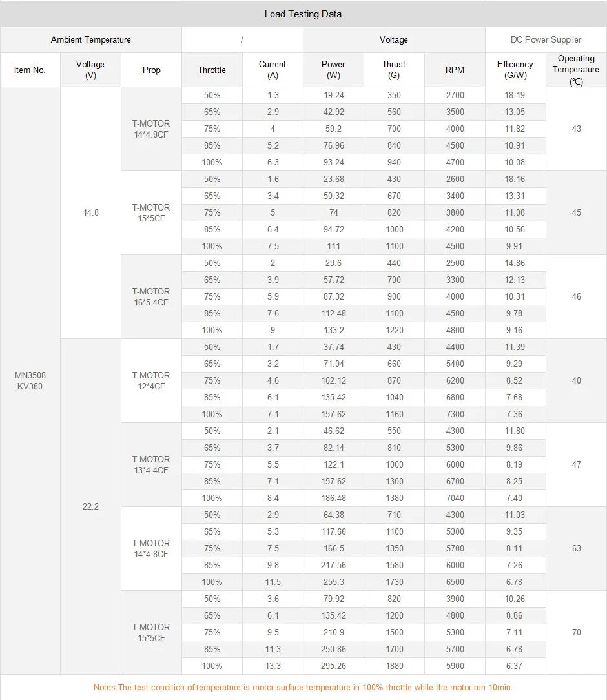Click the 295.26 power value cell
This screenshot has height=700, width=607.
point(333,666)
